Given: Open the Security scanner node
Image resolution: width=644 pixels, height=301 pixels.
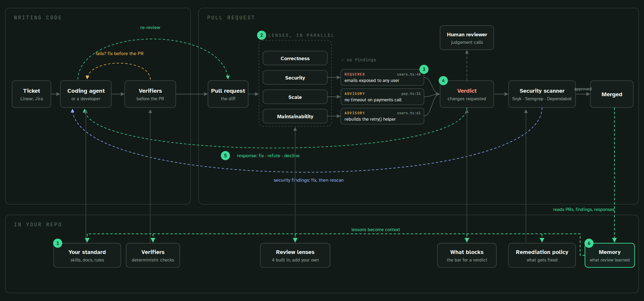Looking at the screenshot, I should coord(542,94).
